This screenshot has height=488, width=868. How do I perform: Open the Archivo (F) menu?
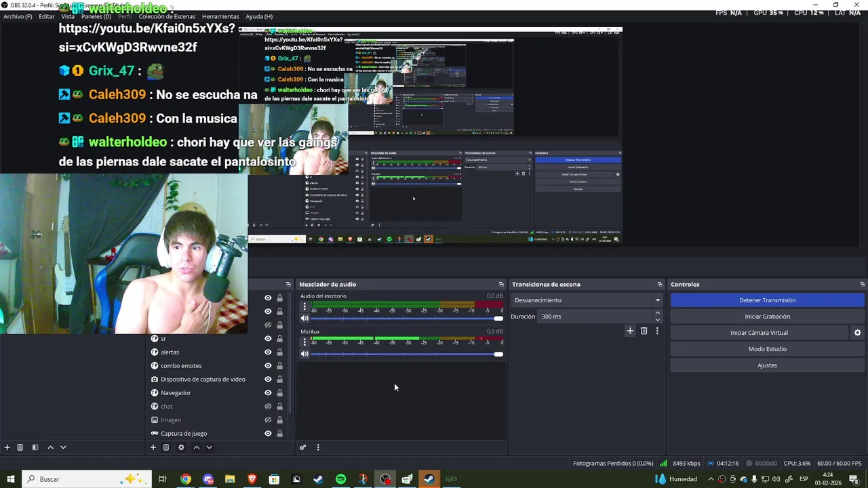pyautogui.click(x=18, y=16)
